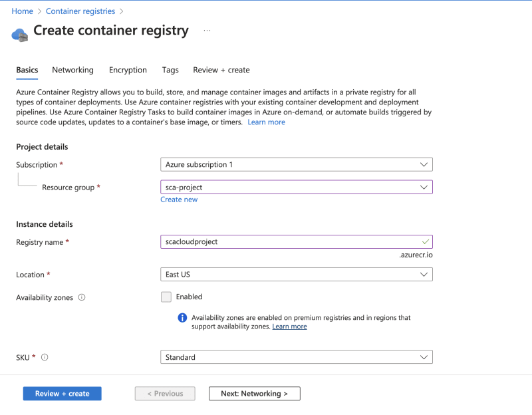Click the Instance details heading
The image size is (532, 415).
click(45, 224)
